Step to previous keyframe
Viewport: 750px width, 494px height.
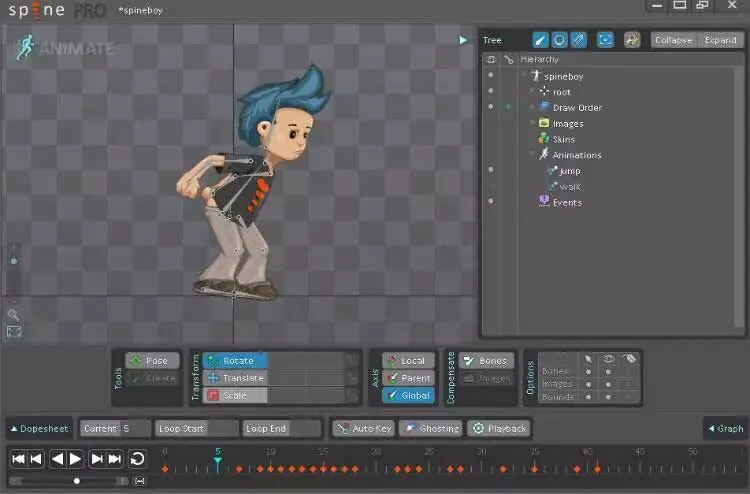(x=36, y=459)
